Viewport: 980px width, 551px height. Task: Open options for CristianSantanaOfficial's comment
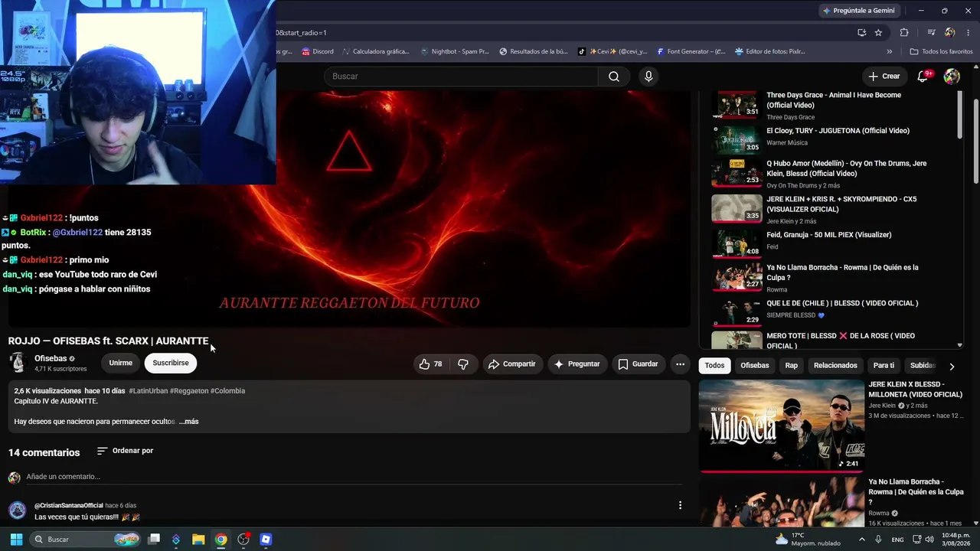click(x=680, y=505)
